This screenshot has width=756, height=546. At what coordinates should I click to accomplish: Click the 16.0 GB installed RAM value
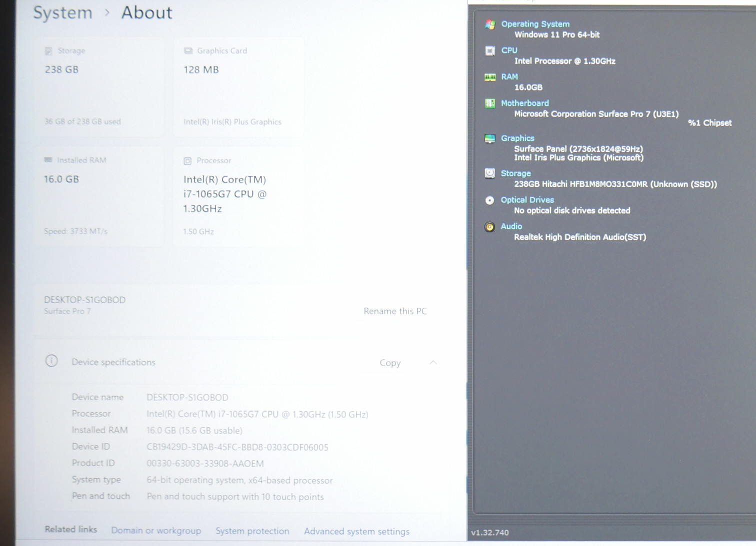point(61,179)
